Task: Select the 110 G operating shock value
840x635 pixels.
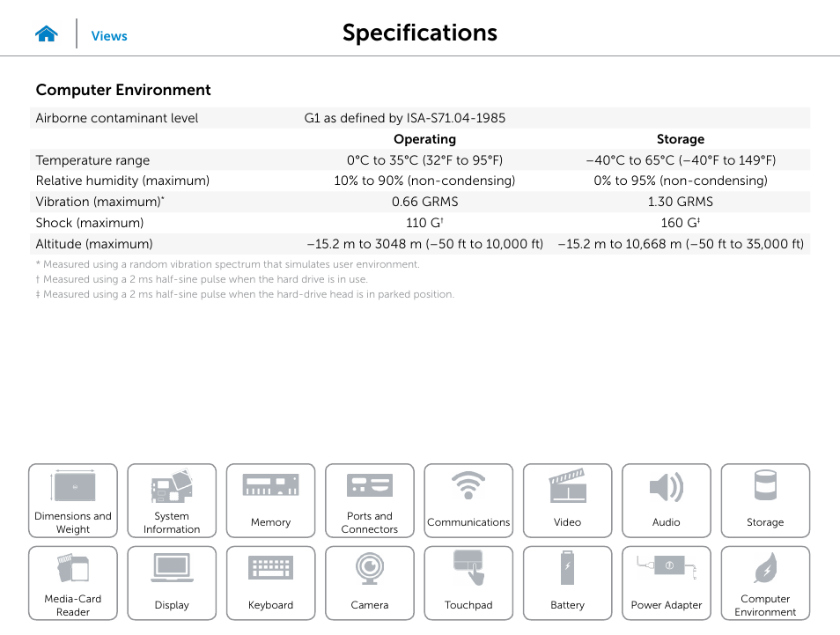Action: pyautogui.click(x=424, y=223)
